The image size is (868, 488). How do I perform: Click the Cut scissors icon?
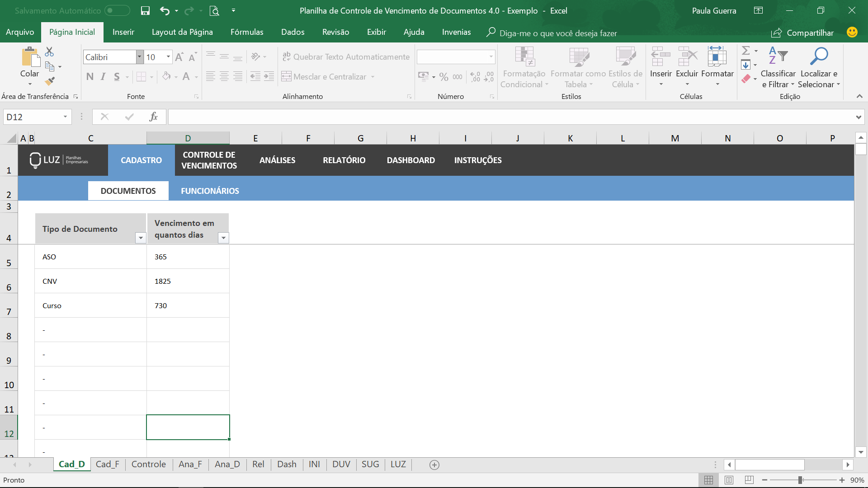coord(49,52)
